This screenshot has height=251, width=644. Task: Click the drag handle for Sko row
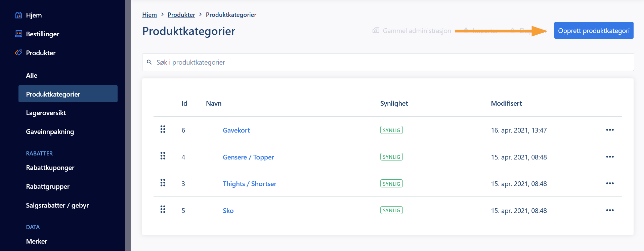point(163,209)
